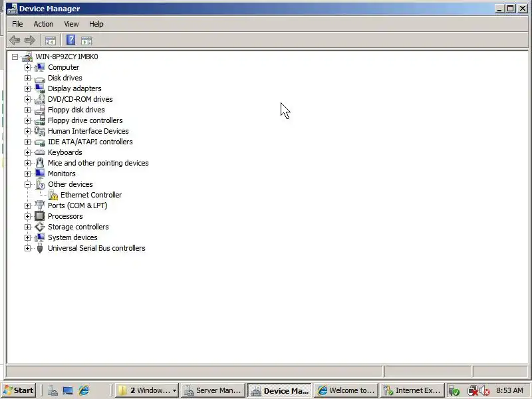The height and width of the screenshot is (399, 532).
Task: Switch to Server Manager taskbar button
Action: pos(213,390)
